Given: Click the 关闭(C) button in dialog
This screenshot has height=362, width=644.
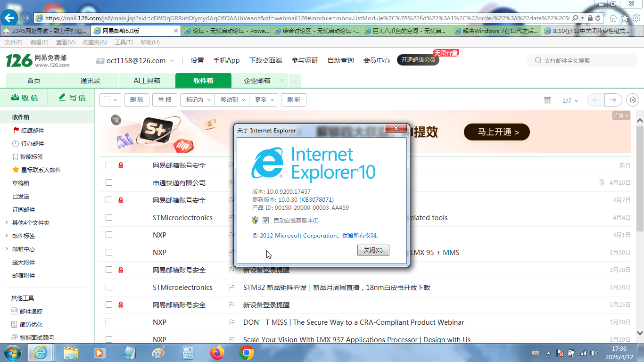Looking at the screenshot, I should coord(373,250).
